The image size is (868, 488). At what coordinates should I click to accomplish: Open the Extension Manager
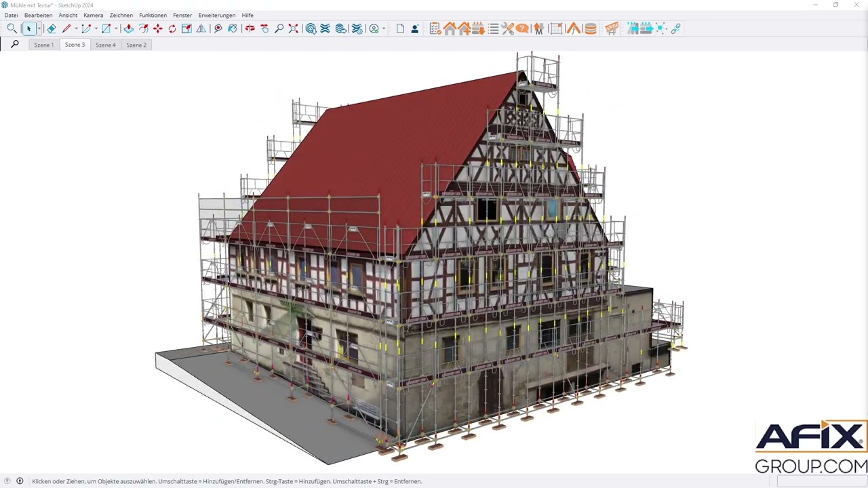coord(357,28)
